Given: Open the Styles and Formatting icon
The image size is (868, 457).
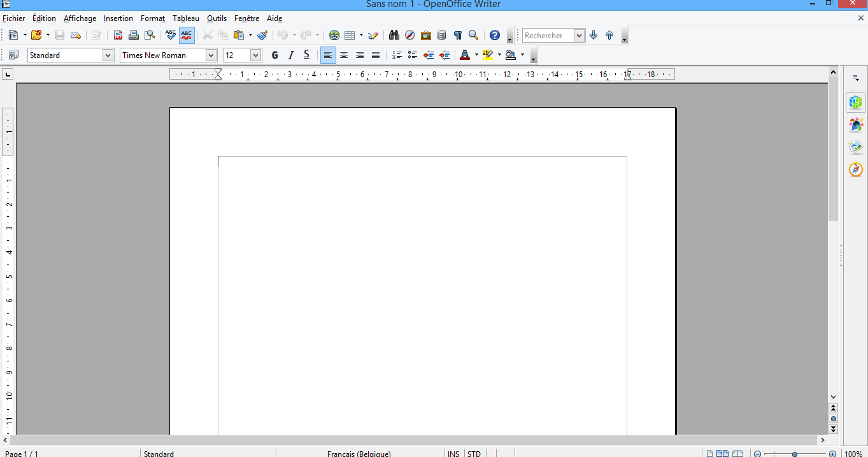Looking at the screenshot, I should tap(14, 55).
